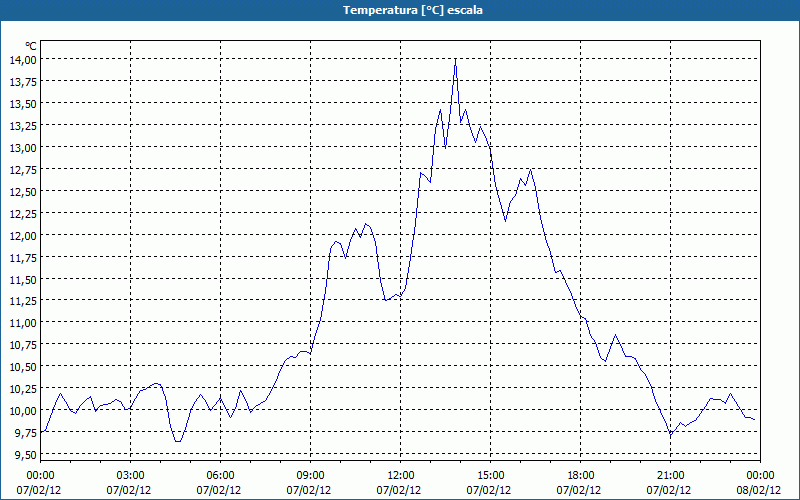Click the 11,75 y-axis value
Viewport: 800px width, 500px height.
click(23, 257)
